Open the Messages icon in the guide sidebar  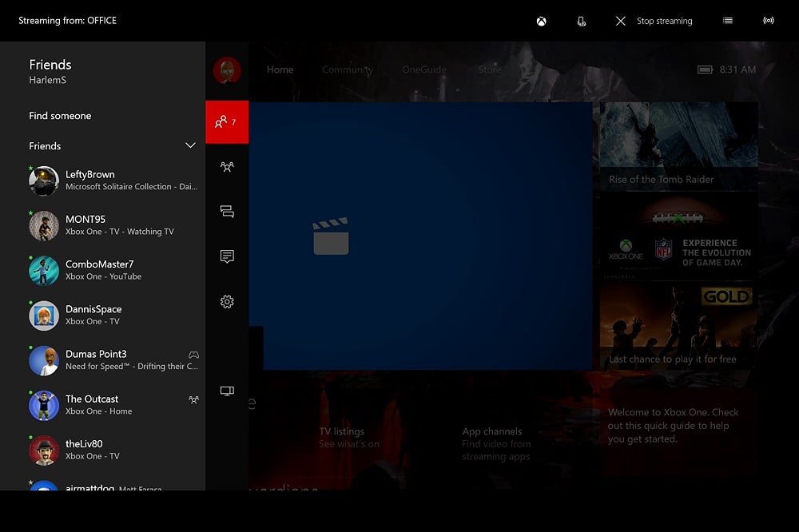click(x=227, y=212)
